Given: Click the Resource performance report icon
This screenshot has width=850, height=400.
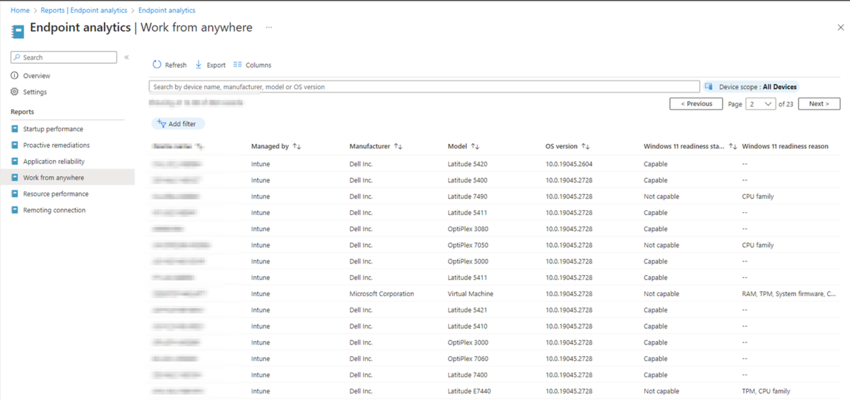Looking at the screenshot, I should pos(15,193).
